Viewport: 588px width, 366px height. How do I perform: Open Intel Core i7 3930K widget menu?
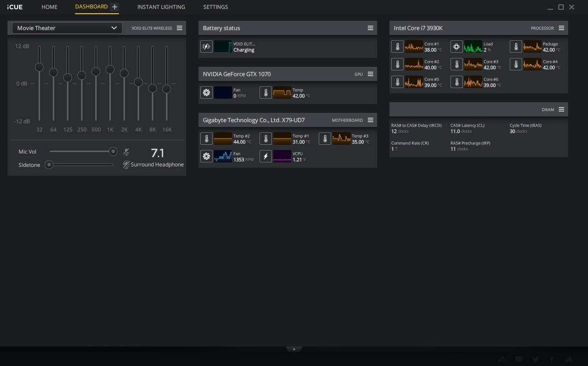coord(561,28)
